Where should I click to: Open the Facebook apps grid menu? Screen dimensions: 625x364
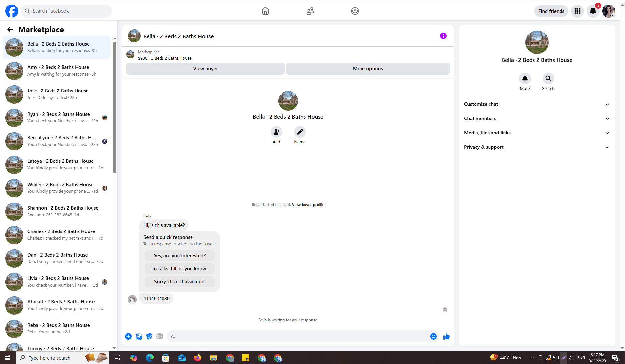tap(577, 11)
